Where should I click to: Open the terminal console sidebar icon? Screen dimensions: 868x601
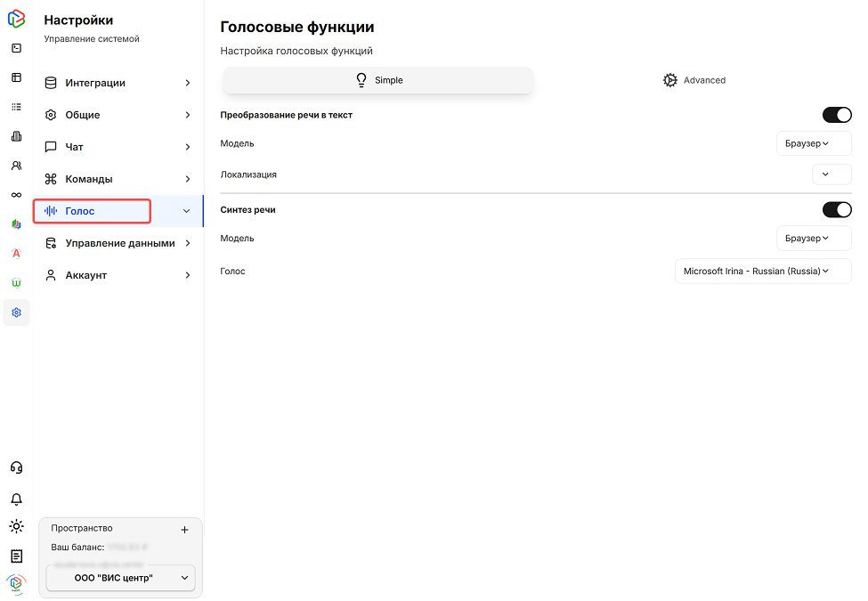[x=16, y=48]
